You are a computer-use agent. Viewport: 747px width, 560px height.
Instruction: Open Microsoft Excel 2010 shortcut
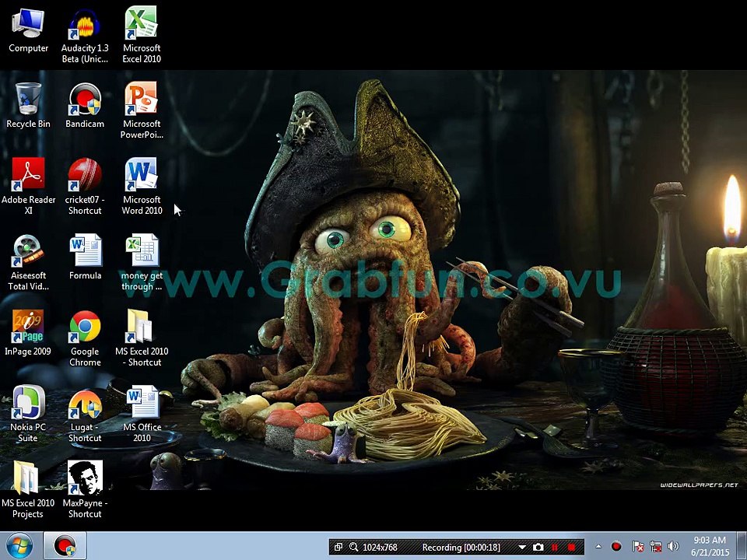pos(142,26)
